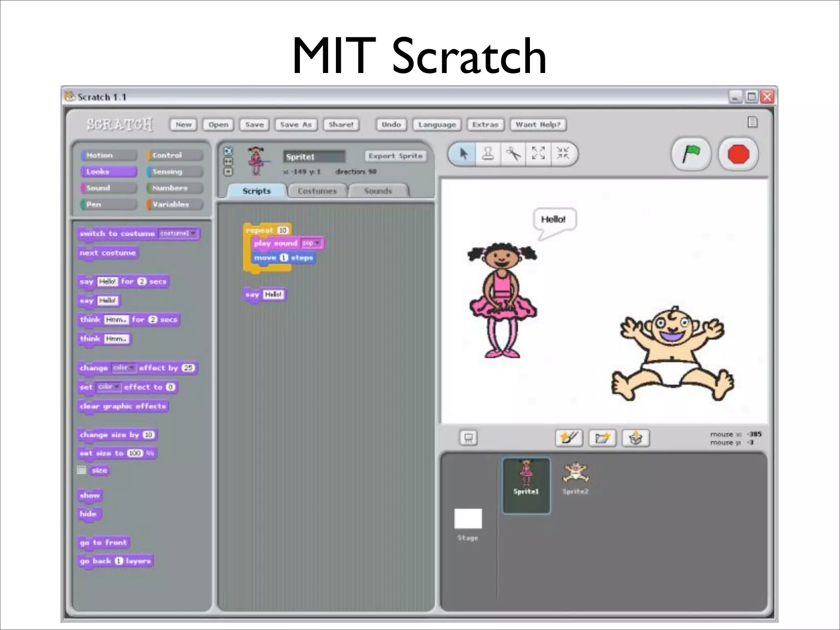Screen dimensions: 840x630
Task: Open the project notes page icon
Action: (752, 122)
